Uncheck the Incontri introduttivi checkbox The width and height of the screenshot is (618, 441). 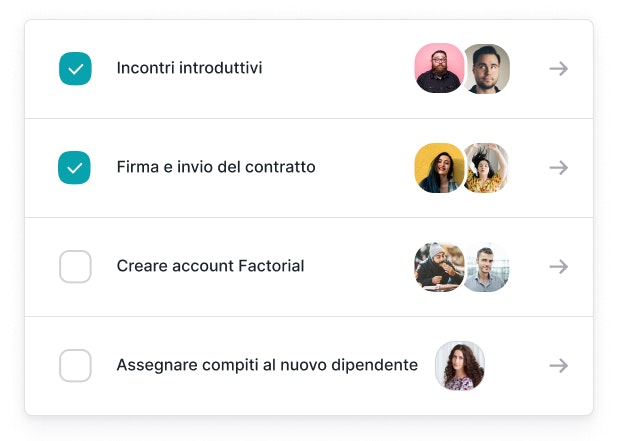[x=75, y=69]
